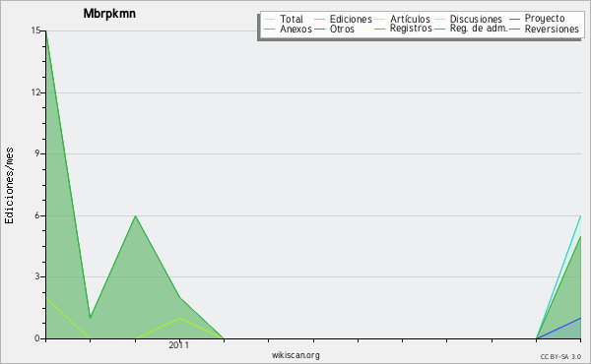Click the Reversiones legend entry
The height and width of the screenshot is (364, 591).
pyautogui.click(x=552, y=29)
